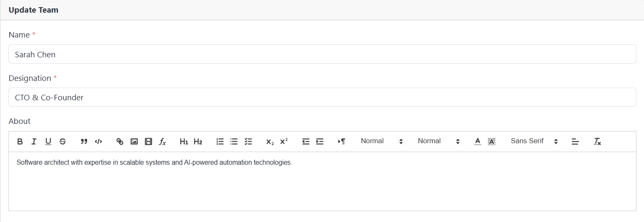Apply Heading 1 style
The image size is (644, 222).
(184, 142)
